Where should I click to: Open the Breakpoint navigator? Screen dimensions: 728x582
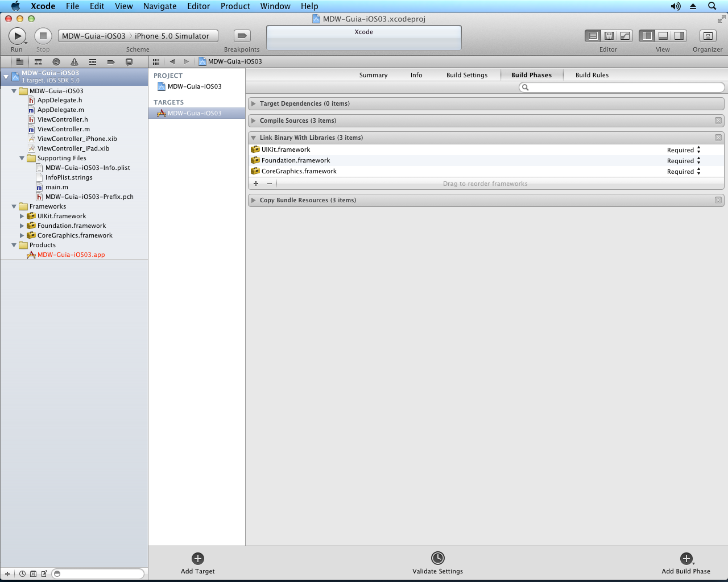[x=111, y=62]
